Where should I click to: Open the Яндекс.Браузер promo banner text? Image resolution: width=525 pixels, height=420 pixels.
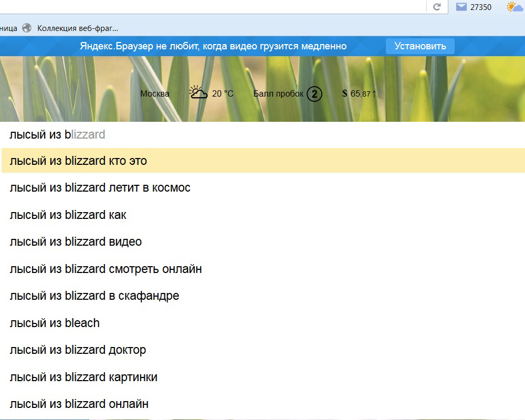point(213,46)
